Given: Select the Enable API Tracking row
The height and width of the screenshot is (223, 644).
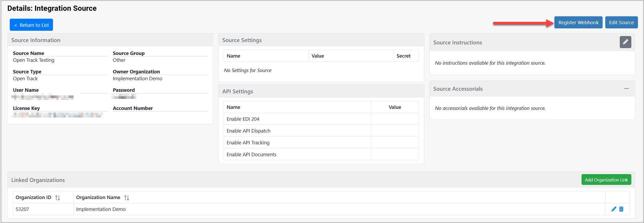Looking at the screenshot, I should [321, 143].
